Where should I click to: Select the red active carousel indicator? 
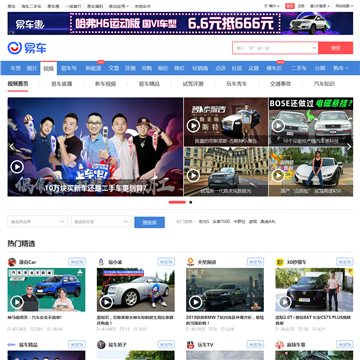[177, 202]
